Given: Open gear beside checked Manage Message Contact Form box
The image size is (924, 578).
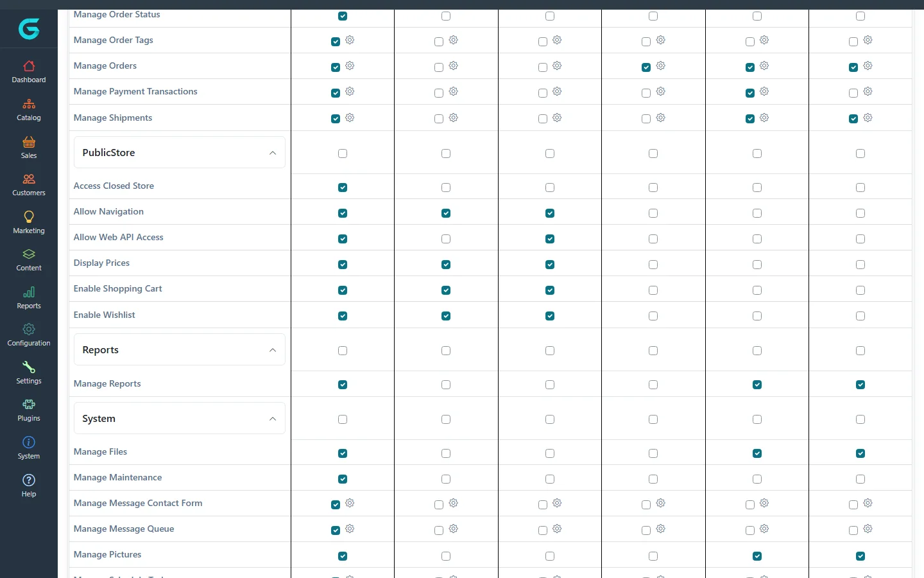Looking at the screenshot, I should click(350, 503).
